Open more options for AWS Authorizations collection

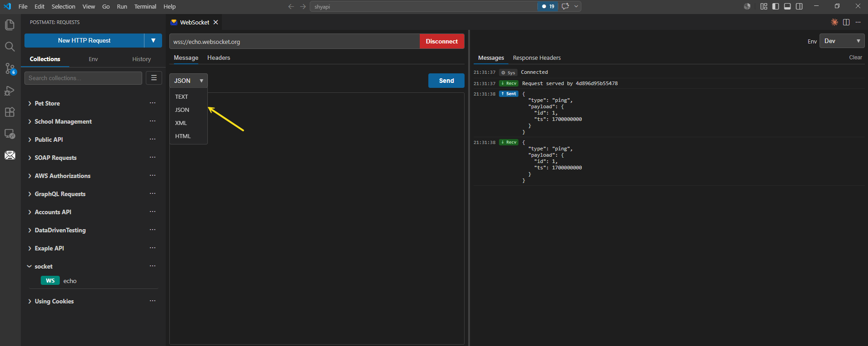click(153, 175)
